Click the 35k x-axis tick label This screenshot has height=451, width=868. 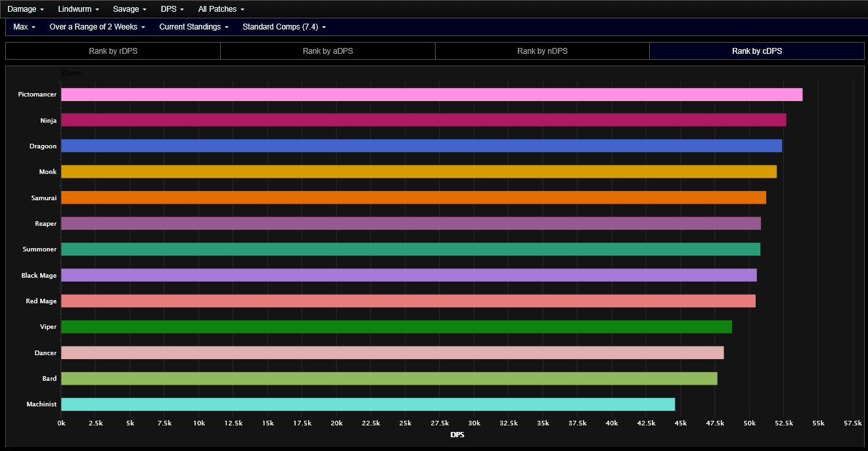543,423
